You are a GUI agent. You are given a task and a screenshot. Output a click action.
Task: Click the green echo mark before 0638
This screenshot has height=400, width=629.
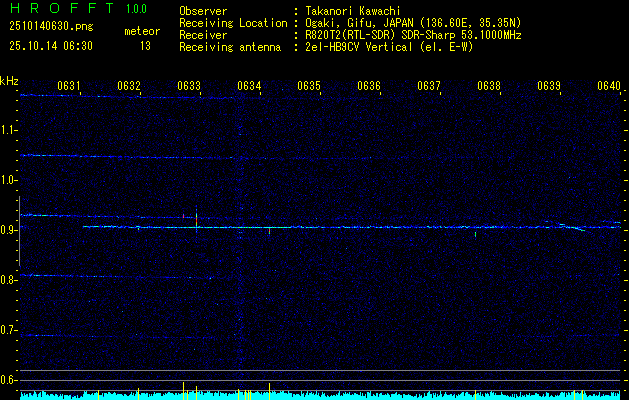point(475,234)
